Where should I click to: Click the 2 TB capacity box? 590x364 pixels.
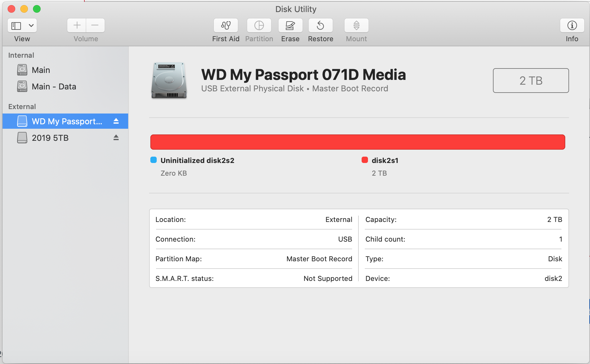[531, 81]
